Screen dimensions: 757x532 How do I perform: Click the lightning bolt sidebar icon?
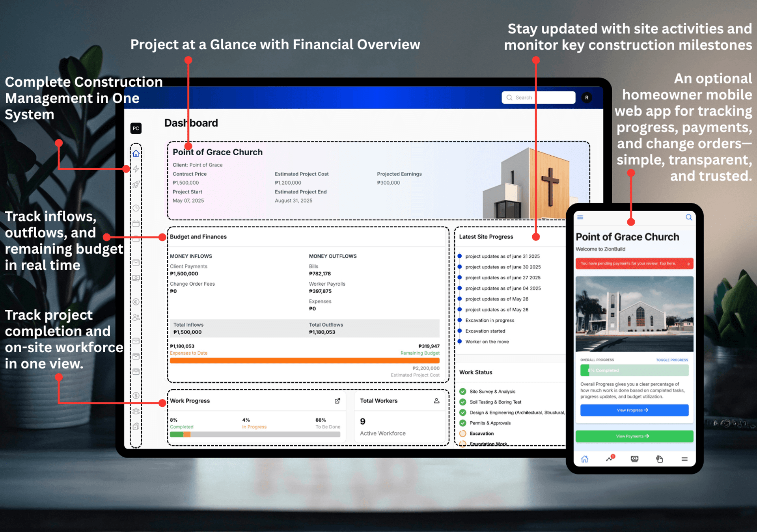click(136, 169)
